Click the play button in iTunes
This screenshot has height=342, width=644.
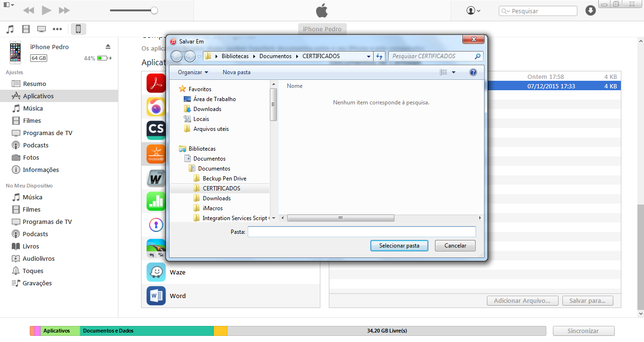(x=46, y=10)
